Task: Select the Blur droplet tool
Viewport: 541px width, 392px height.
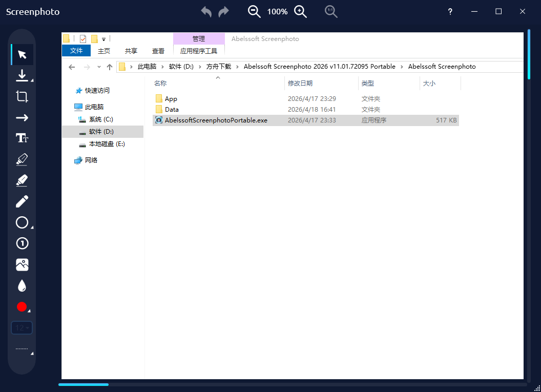Action: [22, 285]
